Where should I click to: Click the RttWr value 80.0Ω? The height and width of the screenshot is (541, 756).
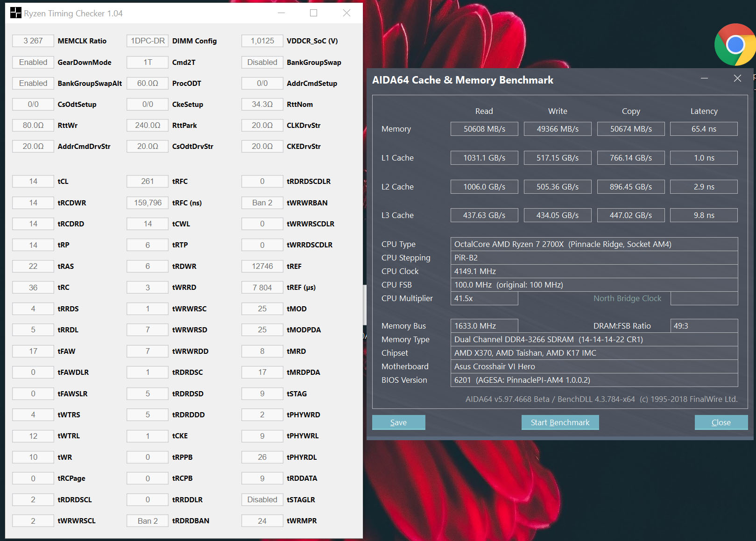tap(33, 126)
